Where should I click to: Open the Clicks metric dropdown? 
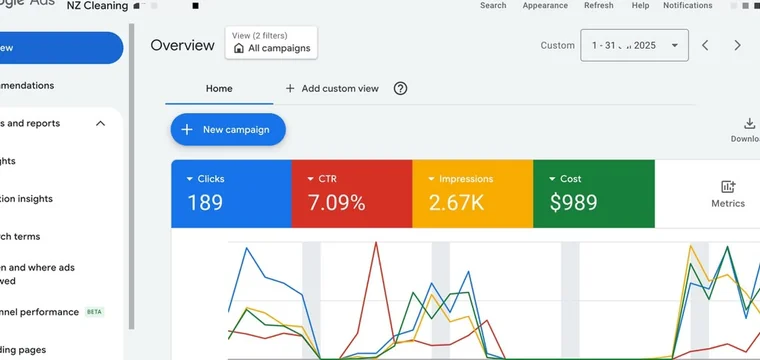[206, 179]
